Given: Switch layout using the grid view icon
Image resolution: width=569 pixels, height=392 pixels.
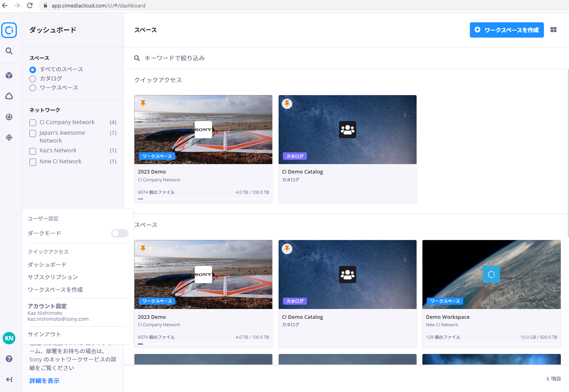Looking at the screenshot, I should coord(553,30).
